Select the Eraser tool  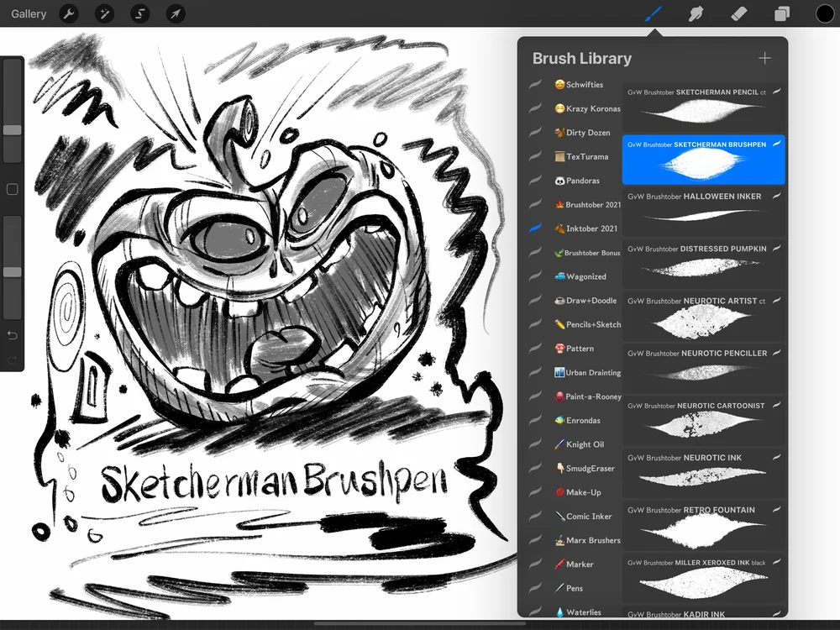[738, 13]
